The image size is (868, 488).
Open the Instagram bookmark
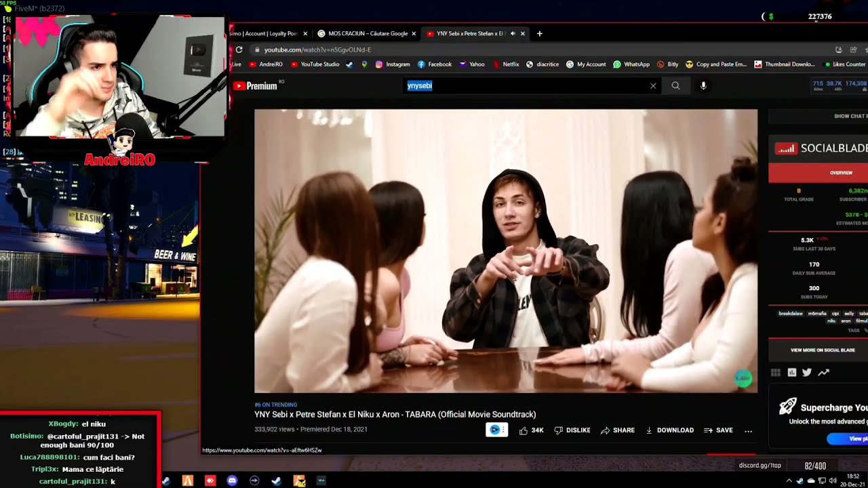pyautogui.click(x=393, y=64)
